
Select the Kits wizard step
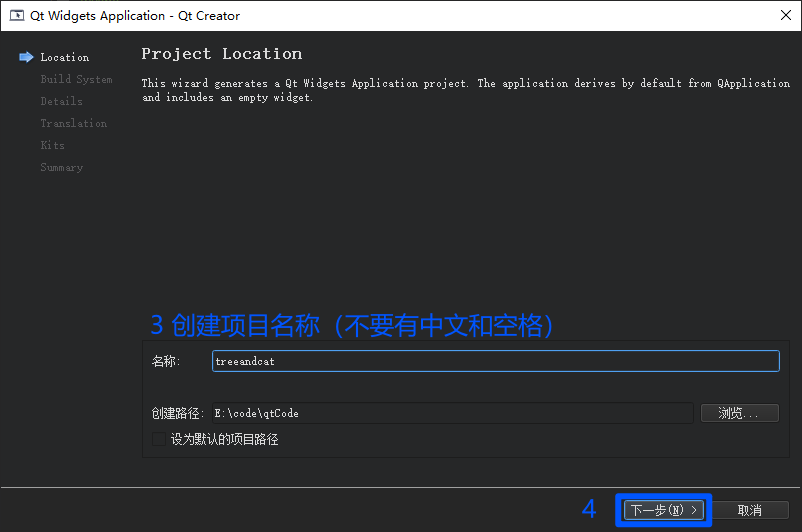[53, 145]
